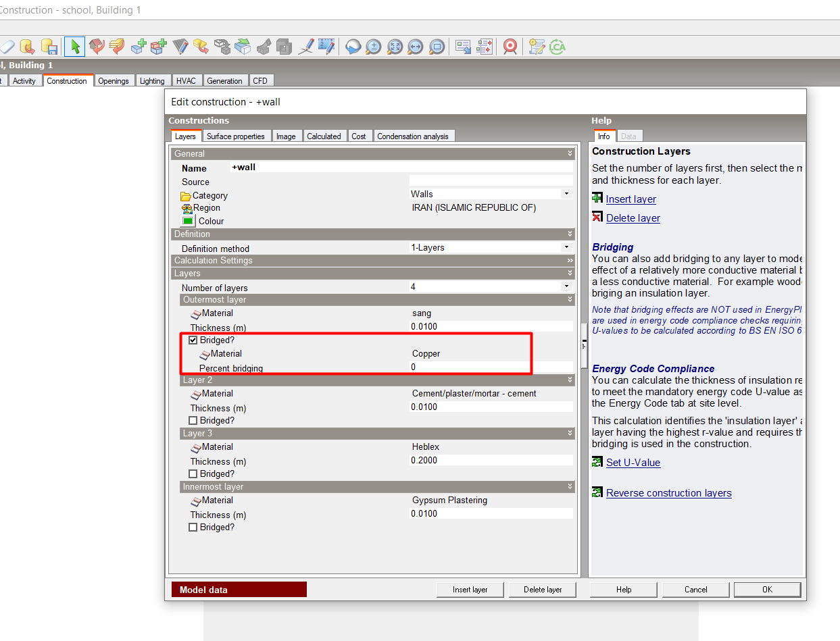Click the Insert layer button at bottom
840x641 pixels.
tap(470, 590)
